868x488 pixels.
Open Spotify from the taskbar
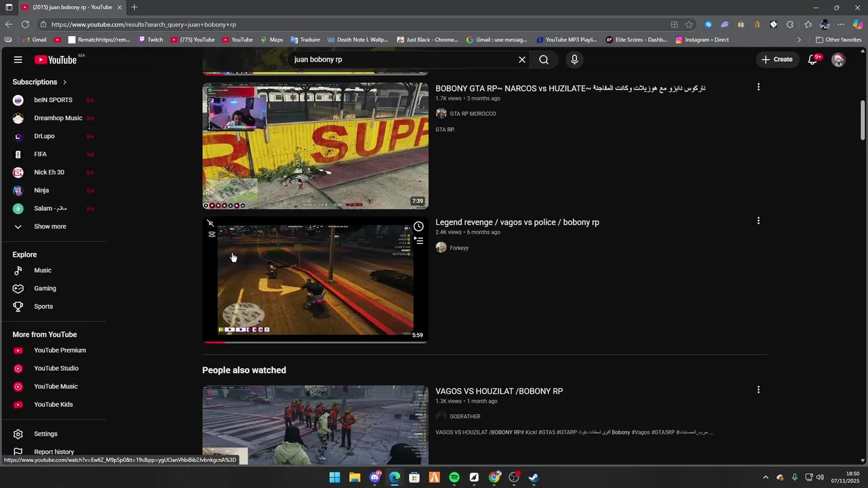point(454,477)
